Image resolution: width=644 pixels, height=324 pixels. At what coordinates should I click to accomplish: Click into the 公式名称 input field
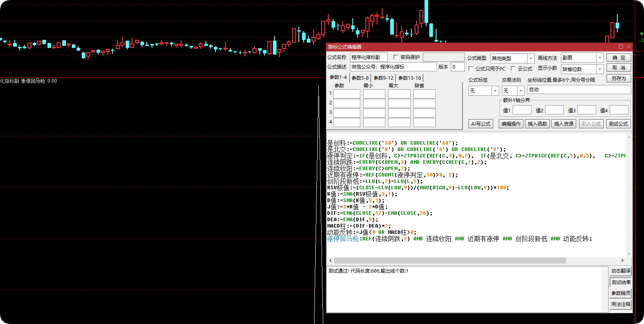[x=369, y=57]
